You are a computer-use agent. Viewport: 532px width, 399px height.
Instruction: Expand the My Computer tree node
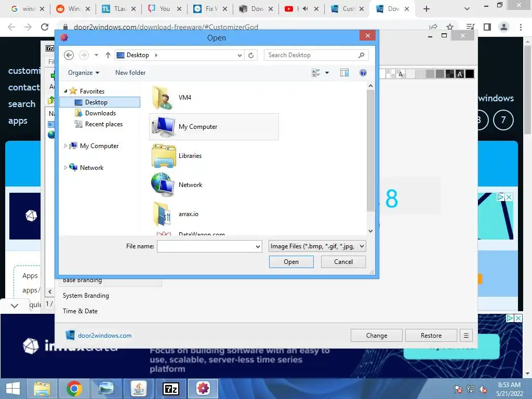[x=65, y=146]
